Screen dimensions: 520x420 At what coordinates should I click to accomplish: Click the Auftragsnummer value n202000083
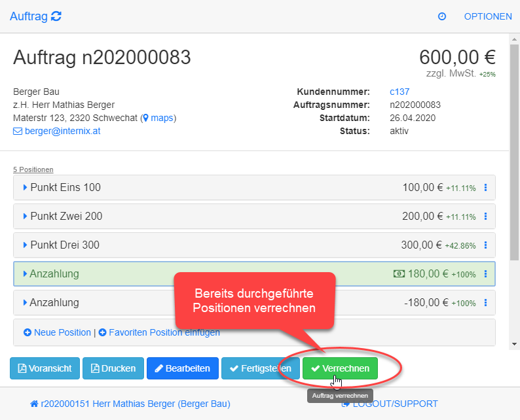(x=415, y=105)
